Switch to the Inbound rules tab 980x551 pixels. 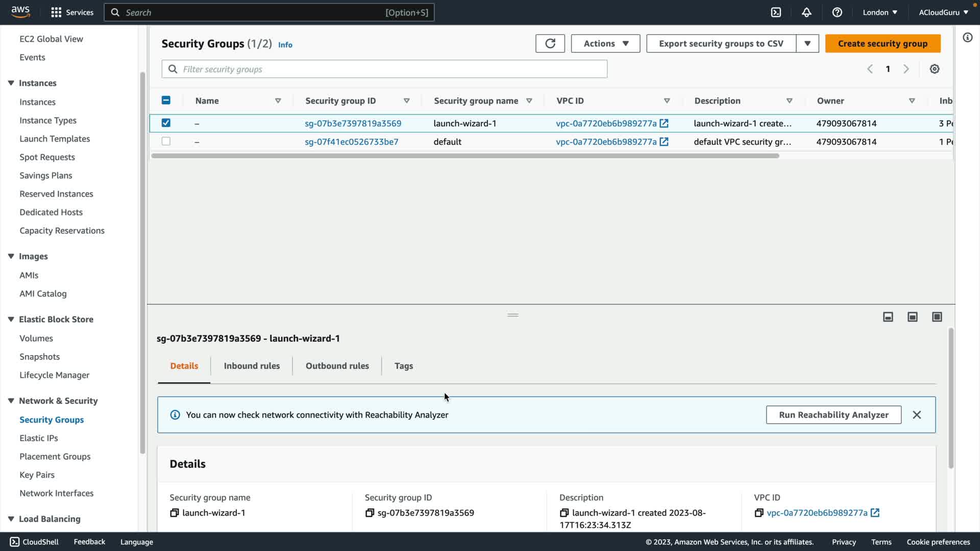252,366
